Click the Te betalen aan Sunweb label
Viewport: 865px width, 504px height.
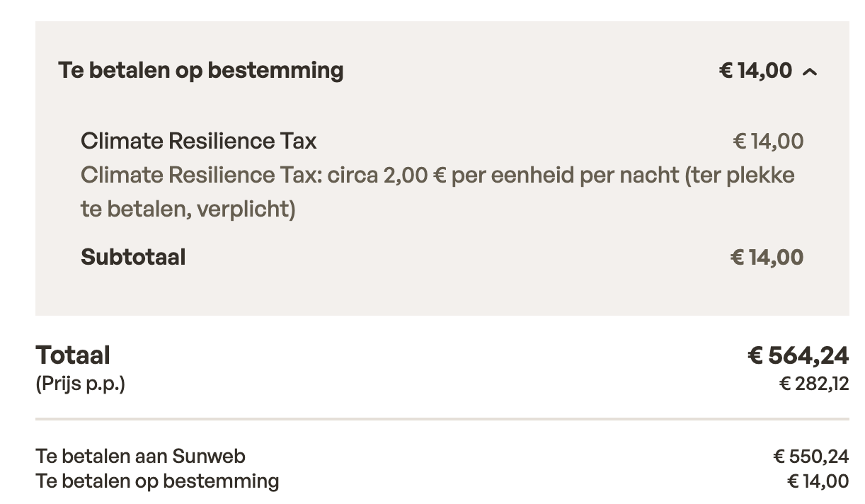[140, 457]
